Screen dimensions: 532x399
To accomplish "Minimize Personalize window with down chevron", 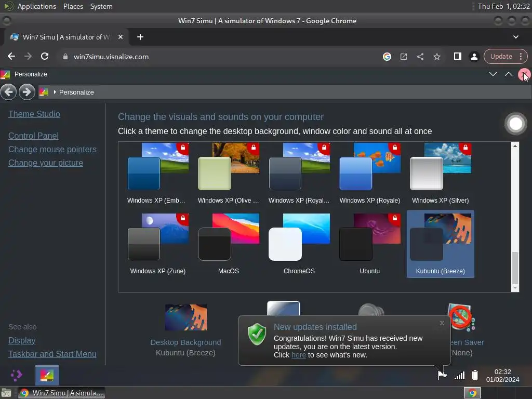I will tap(493, 74).
